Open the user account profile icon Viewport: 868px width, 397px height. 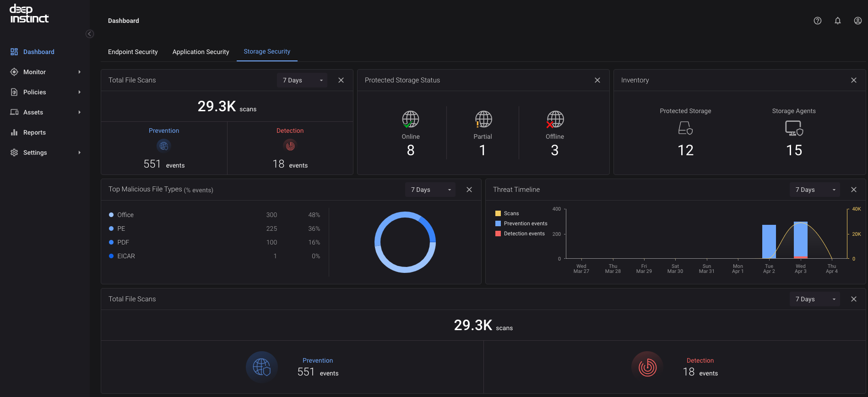858,21
